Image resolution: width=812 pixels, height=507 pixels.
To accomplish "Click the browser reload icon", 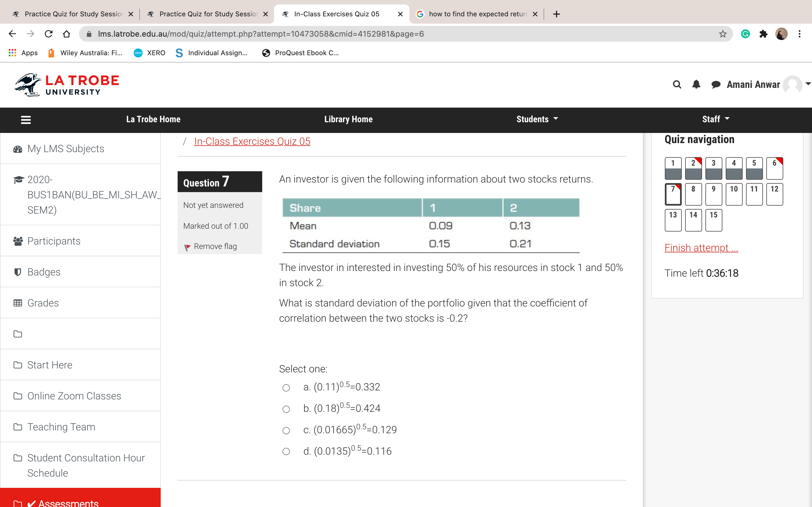I will pos(49,34).
